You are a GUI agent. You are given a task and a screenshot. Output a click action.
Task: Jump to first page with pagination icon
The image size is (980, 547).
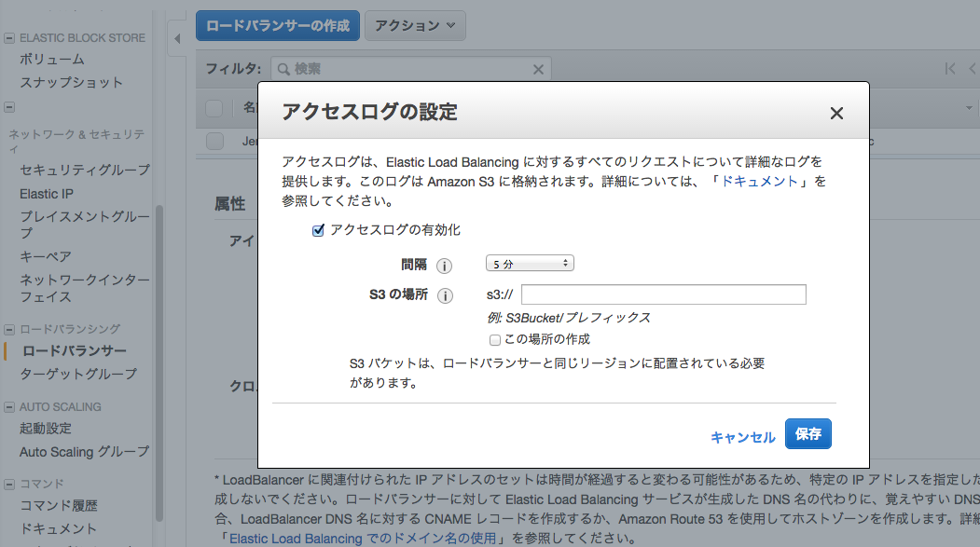(x=950, y=68)
